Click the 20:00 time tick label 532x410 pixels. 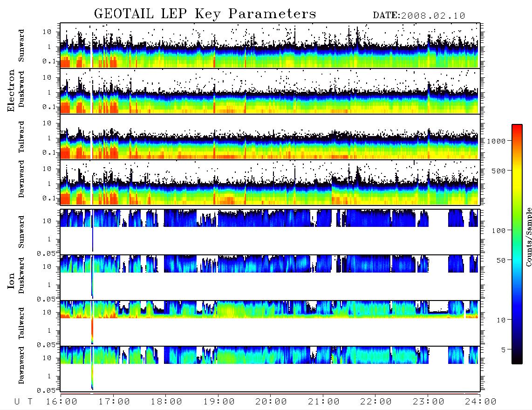coord(271,402)
